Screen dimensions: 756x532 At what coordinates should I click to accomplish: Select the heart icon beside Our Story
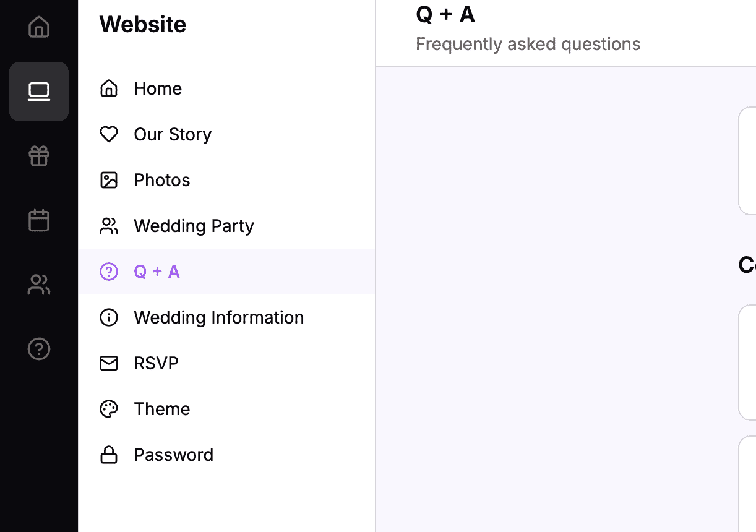point(109,134)
